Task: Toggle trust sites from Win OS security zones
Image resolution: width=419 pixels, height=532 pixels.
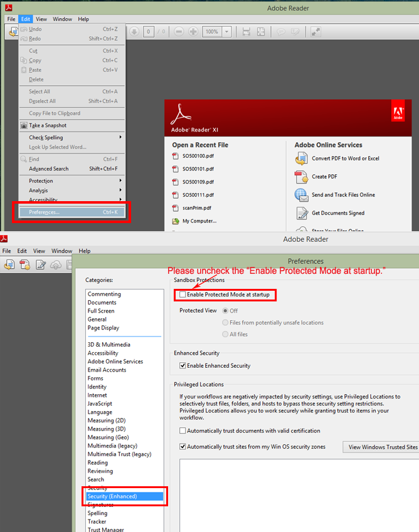Action: [x=183, y=447]
